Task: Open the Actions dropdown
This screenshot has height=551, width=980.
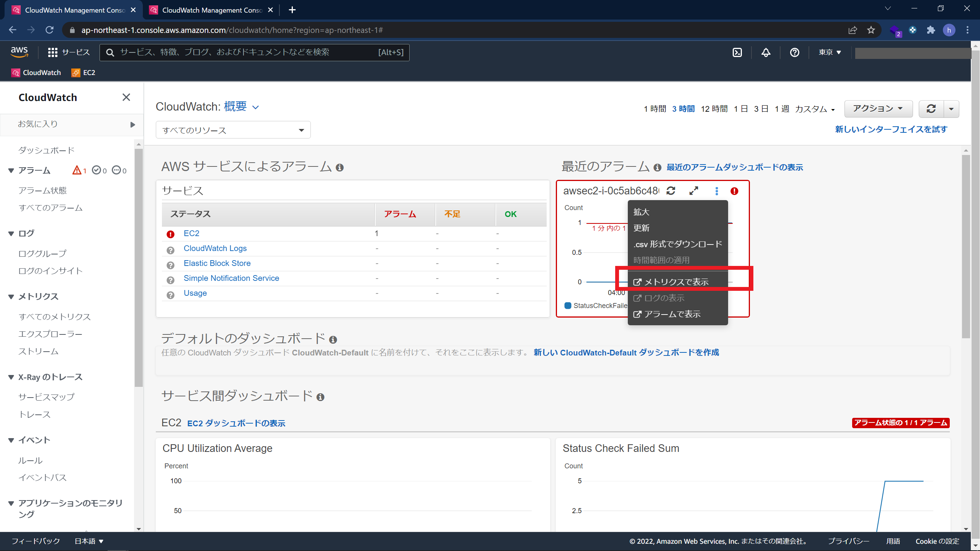Action: [x=878, y=109]
